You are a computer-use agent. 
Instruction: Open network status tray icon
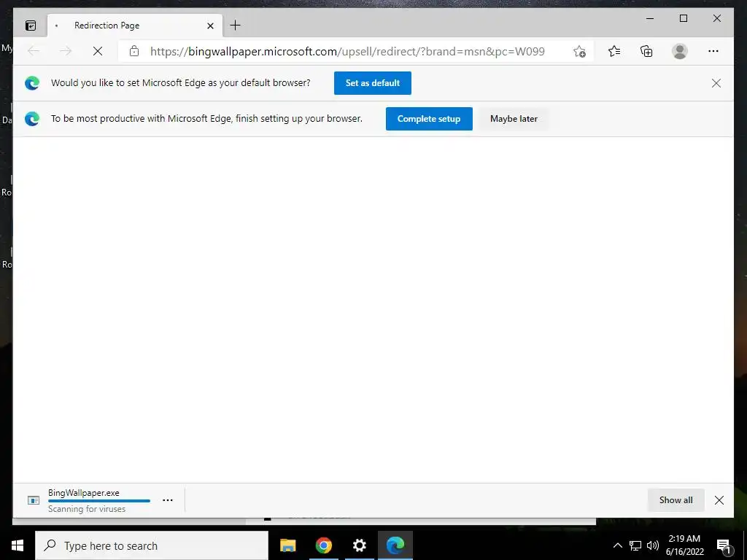(635, 545)
